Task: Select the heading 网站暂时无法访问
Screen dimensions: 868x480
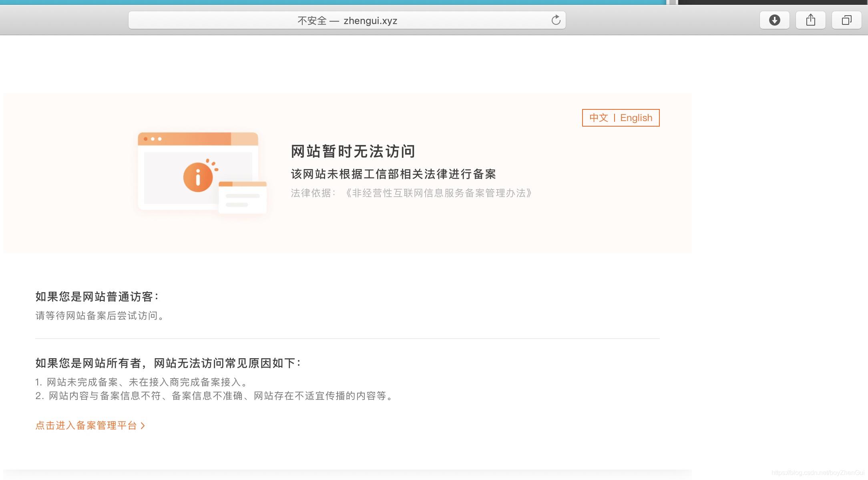Action: (x=353, y=151)
